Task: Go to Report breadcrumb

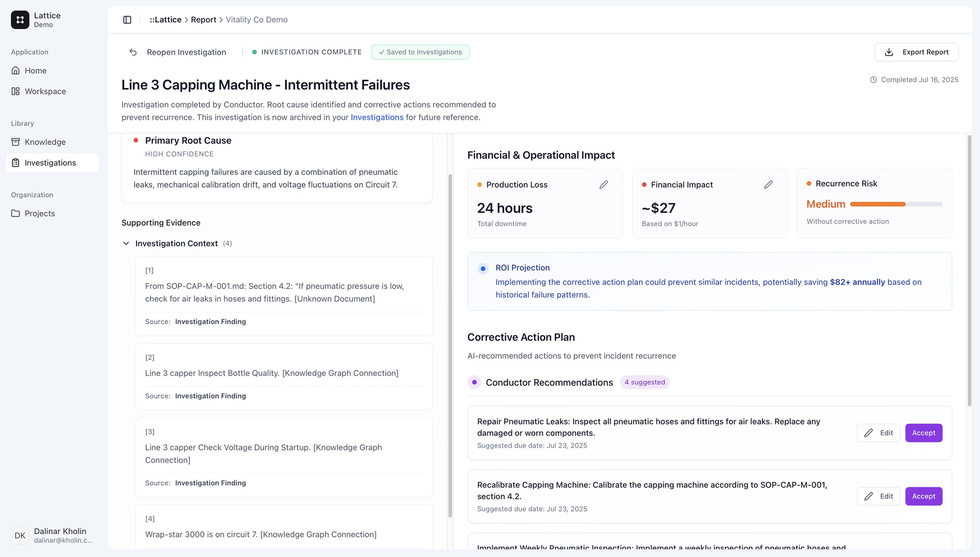Action: (203, 20)
